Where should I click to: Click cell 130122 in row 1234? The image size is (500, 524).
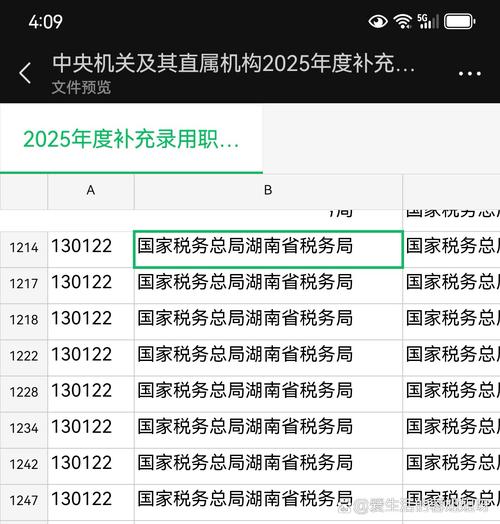coord(91,429)
